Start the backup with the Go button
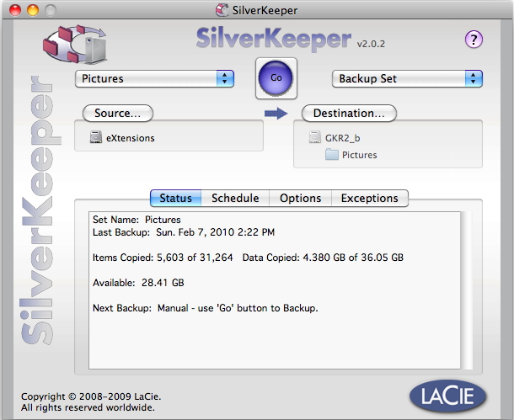This screenshot has width=514, height=420. click(276, 78)
